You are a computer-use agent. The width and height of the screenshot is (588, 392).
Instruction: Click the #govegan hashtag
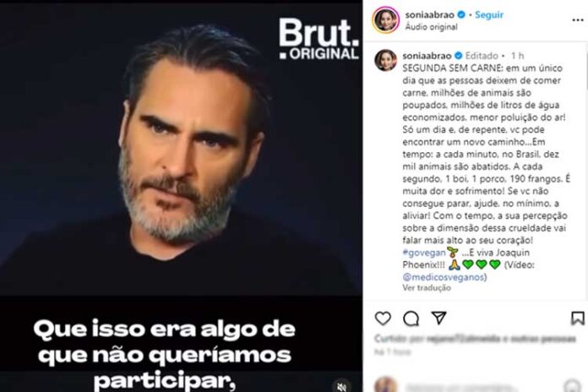pyautogui.click(x=424, y=253)
